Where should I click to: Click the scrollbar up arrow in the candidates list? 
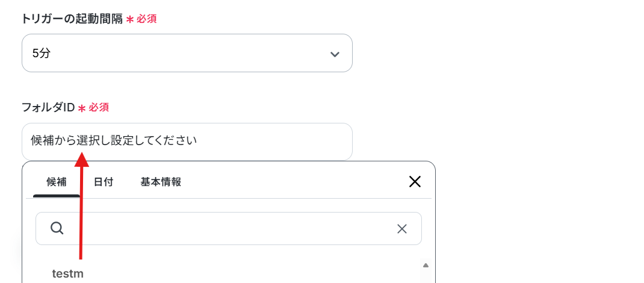click(426, 266)
